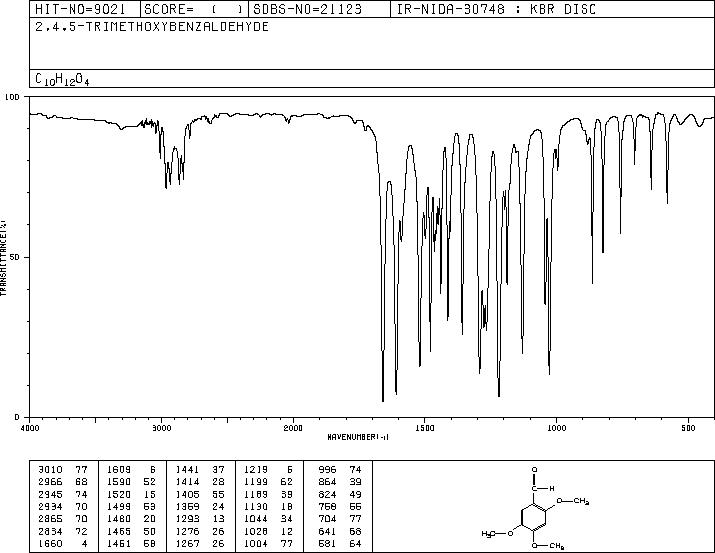Select the 1660 peak entry in table
The image size is (715, 553).
62,544
